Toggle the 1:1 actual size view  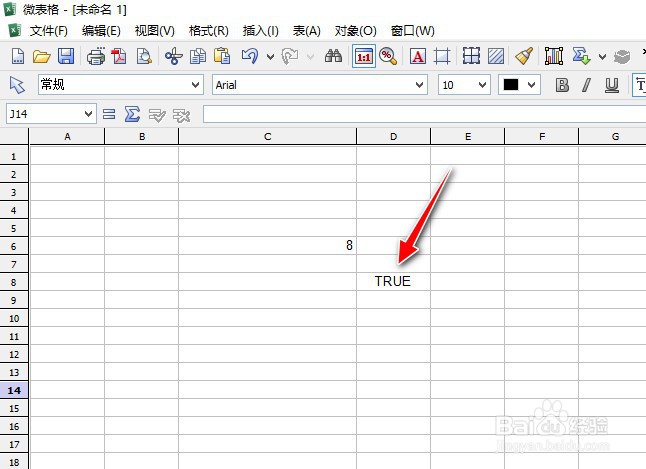click(x=364, y=56)
